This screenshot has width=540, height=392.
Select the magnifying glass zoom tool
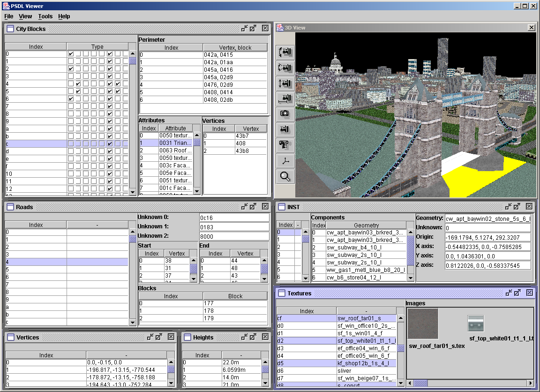point(285,176)
